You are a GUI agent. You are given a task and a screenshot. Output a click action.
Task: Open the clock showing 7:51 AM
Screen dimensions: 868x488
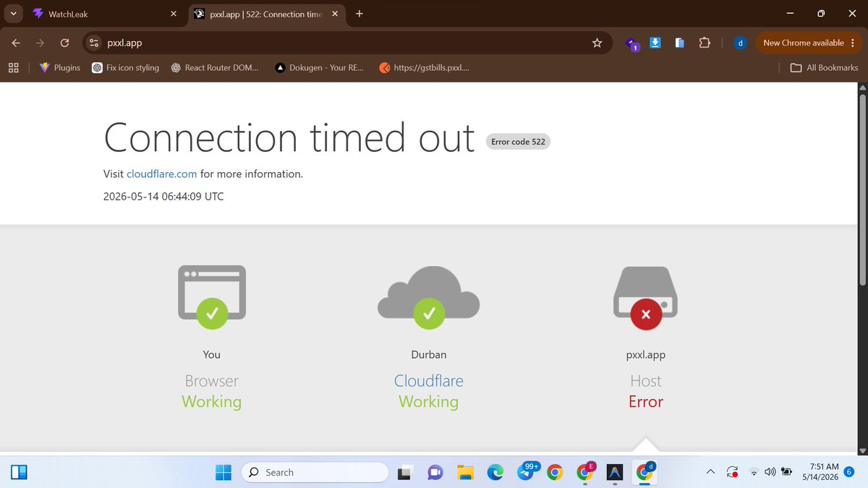pos(820,472)
